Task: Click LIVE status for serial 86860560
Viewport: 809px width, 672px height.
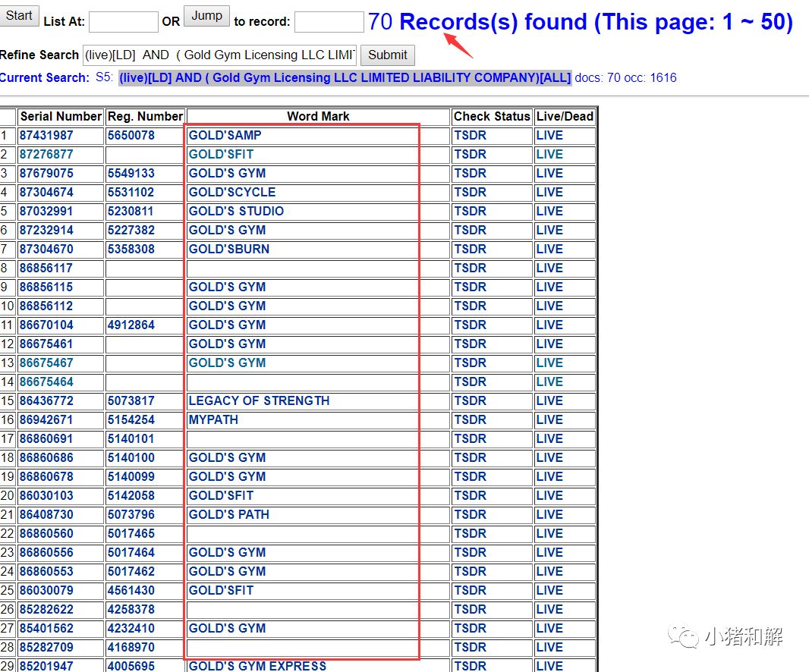Action: pyautogui.click(x=549, y=534)
